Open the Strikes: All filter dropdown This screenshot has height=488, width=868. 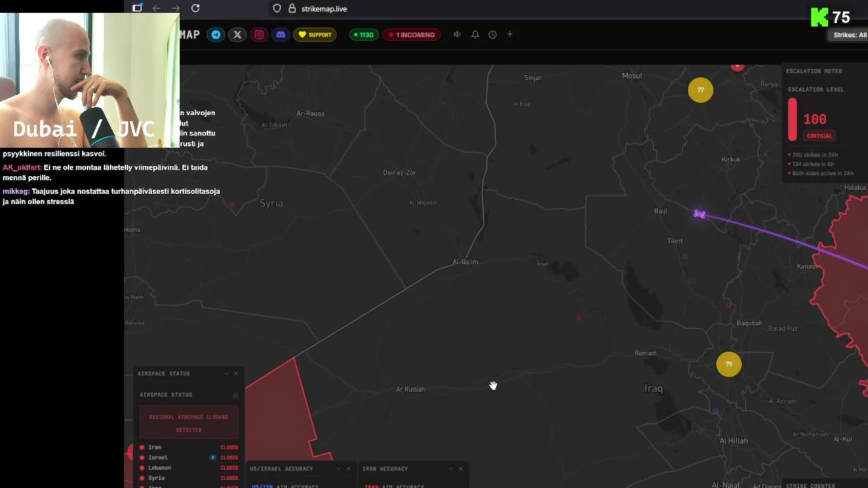(x=849, y=35)
